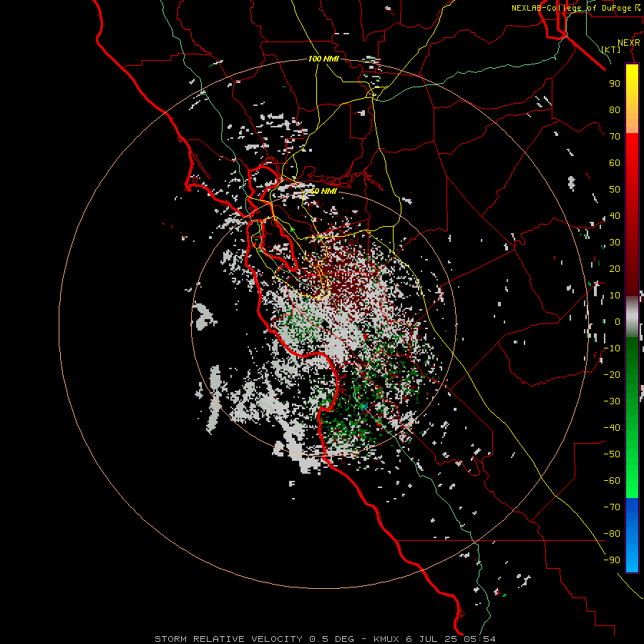
Task: Select the -40 value on velocity scale
Action: (x=612, y=428)
